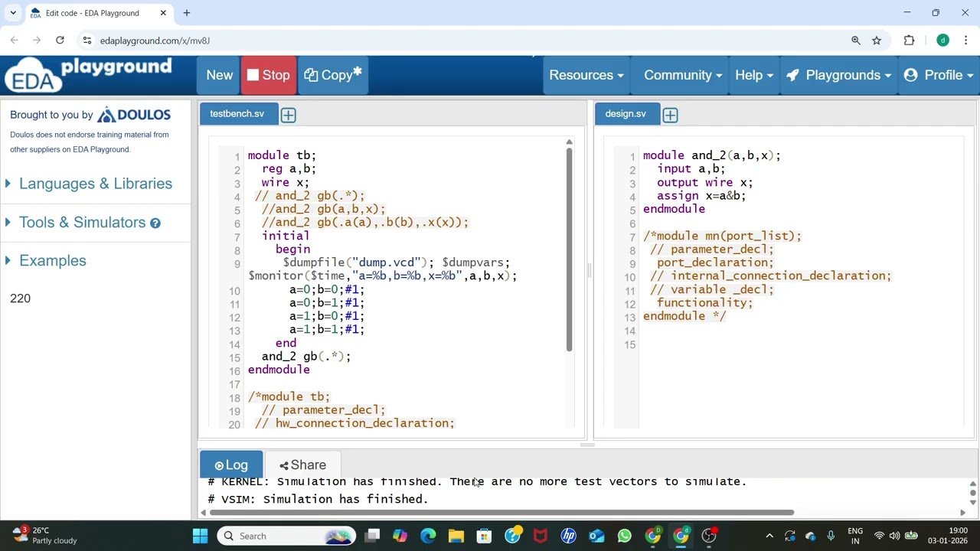The image size is (980, 551).
Task: Click the Copy button
Action: pyautogui.click(x=333, y=75)
